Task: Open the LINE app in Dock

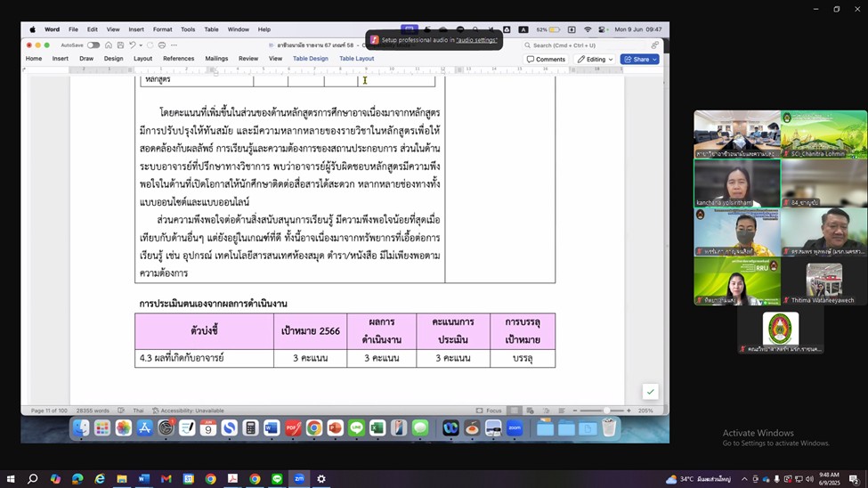Action: tap(356, 428)
